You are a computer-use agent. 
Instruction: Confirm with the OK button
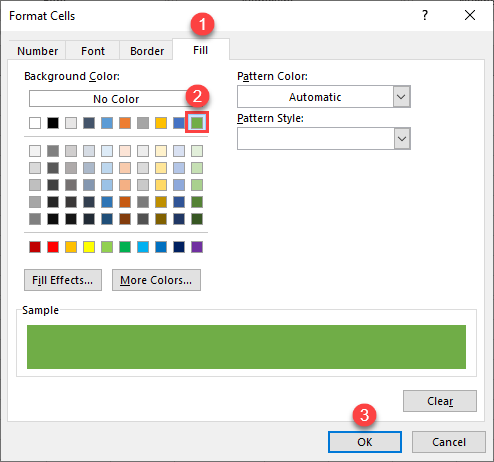point(365,442)
